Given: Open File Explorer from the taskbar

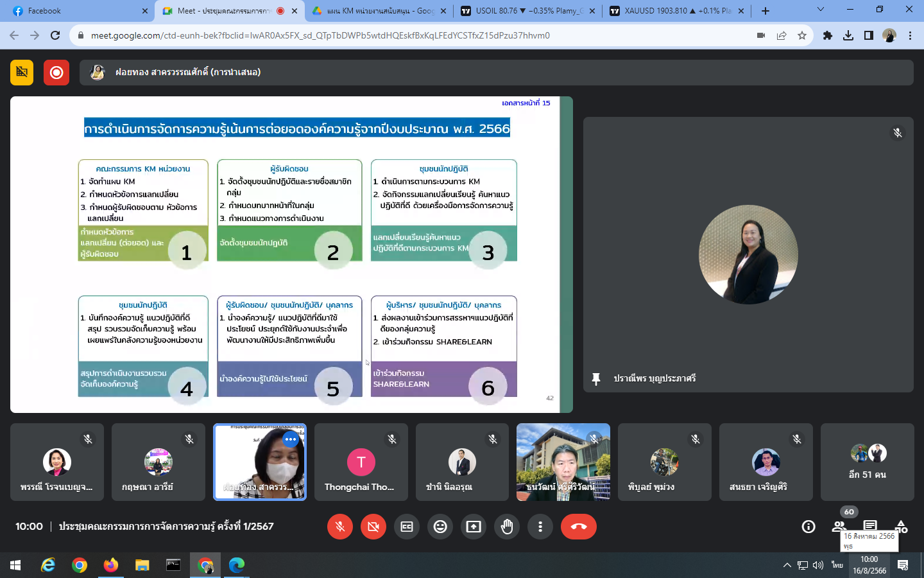Looking at the screenshot, I should pyautogui.click(x=142, y=565).
